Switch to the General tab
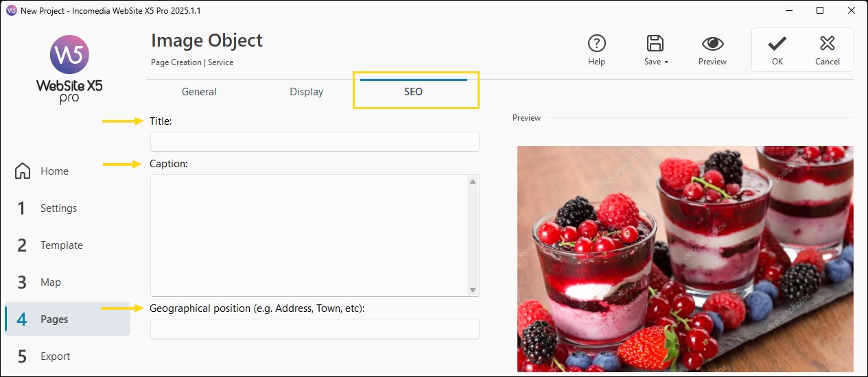 pyautogui.click(x=199, y=92)
